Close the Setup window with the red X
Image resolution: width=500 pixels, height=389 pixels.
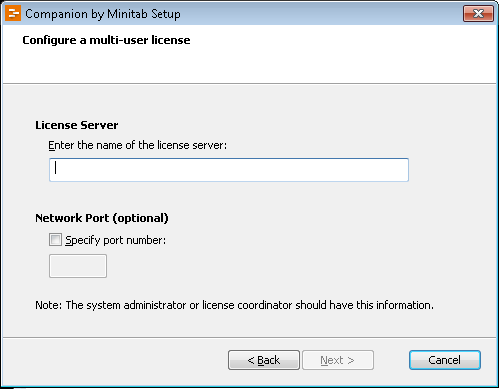tap(478, 14)
